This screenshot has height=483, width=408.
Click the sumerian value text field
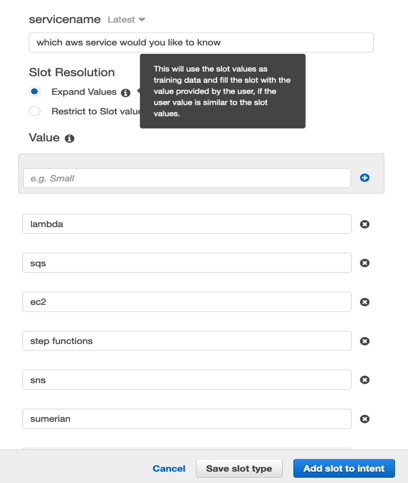[187, 419]
